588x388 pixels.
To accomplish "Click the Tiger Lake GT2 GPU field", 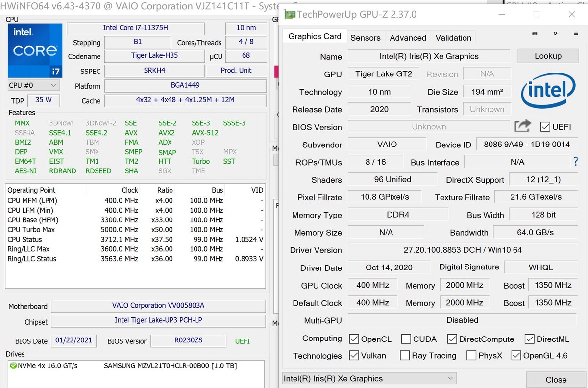I will [384, 74].
